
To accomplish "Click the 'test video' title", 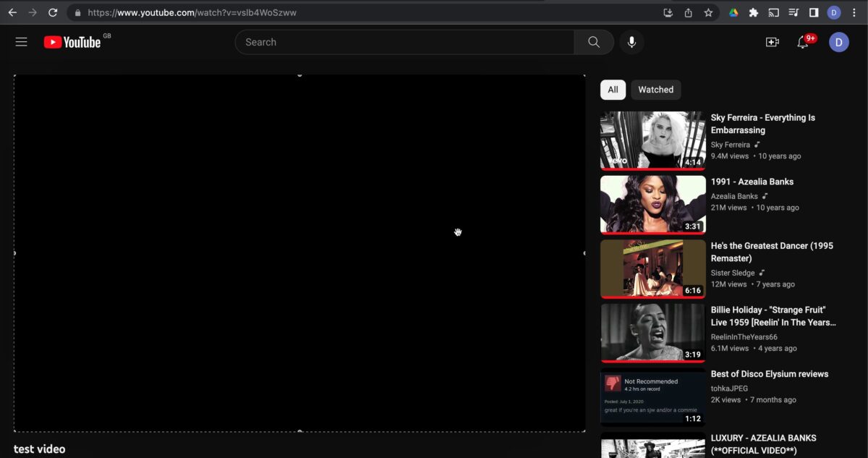I will point(39,449).
